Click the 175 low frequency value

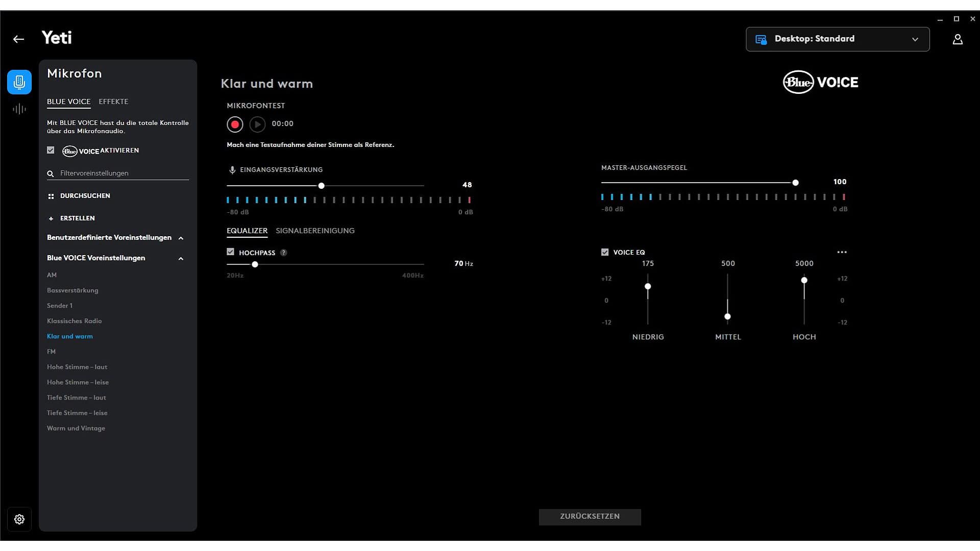pos(648,263)
